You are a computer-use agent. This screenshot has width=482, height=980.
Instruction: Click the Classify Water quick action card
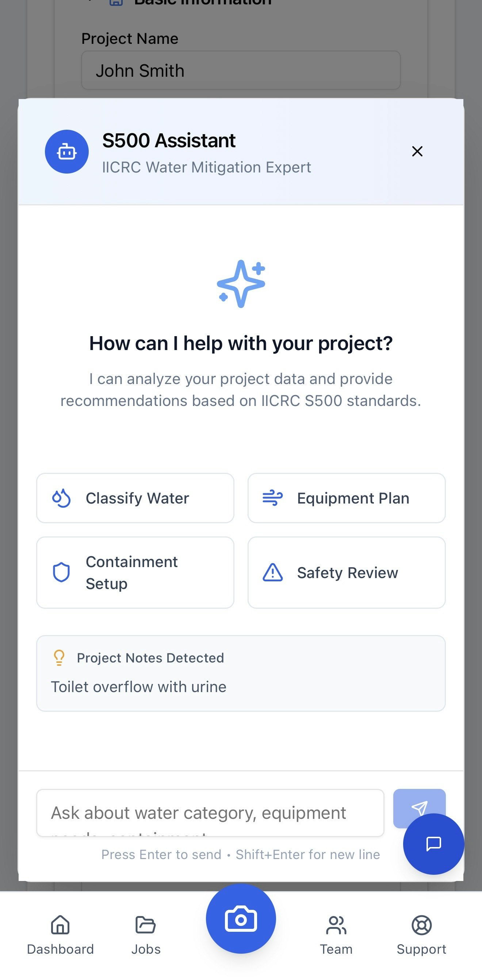[x=135, y=498]
